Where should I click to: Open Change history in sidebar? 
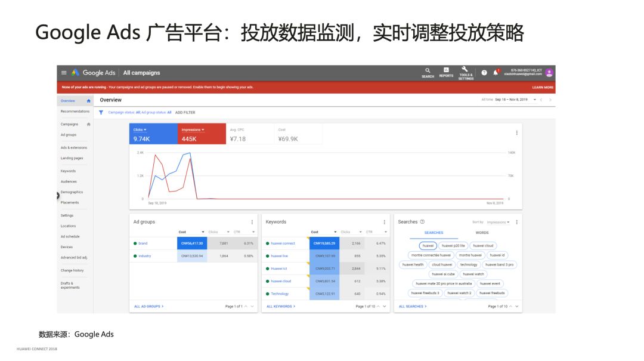pyautogui.click(x=72, y=270)
